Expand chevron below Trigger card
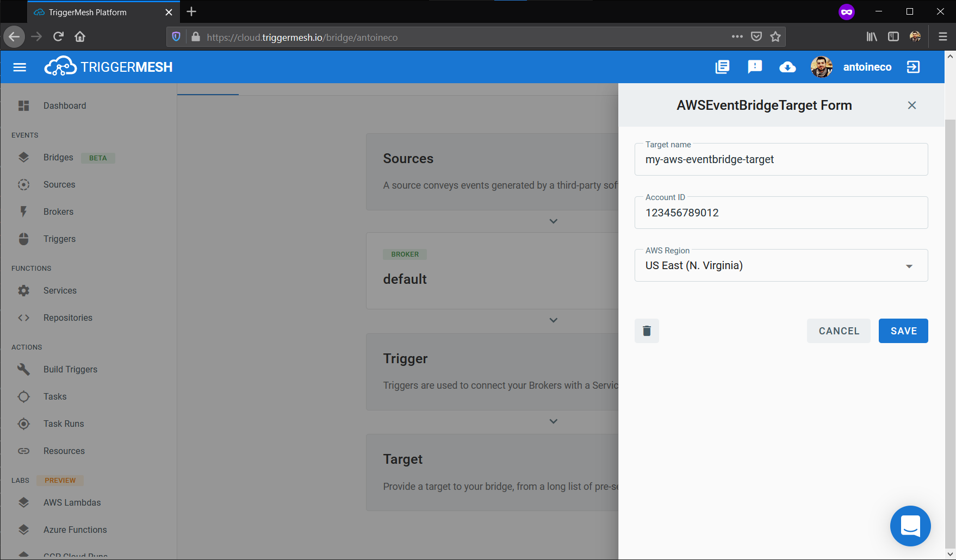The width and height of the screenshot is (956, 560). (554, 421)
